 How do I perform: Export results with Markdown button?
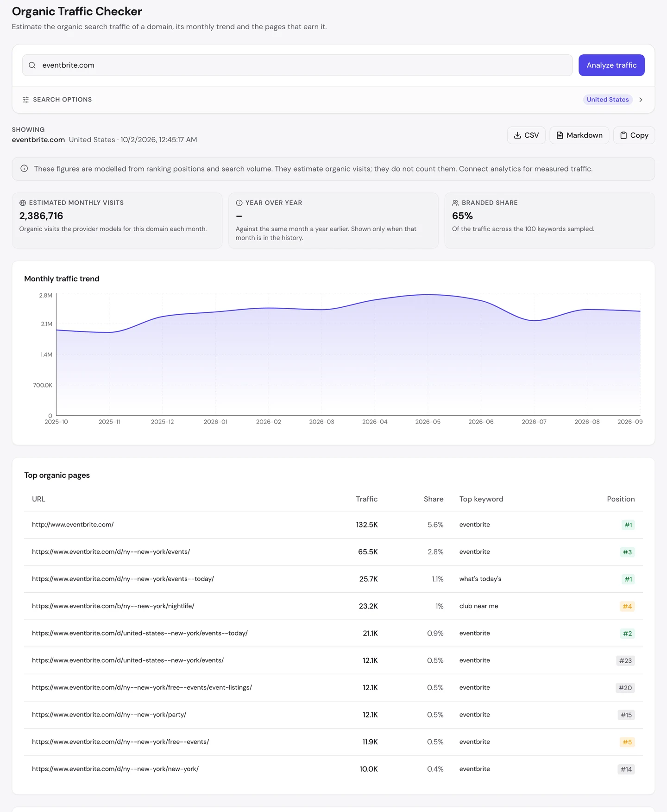579,135
